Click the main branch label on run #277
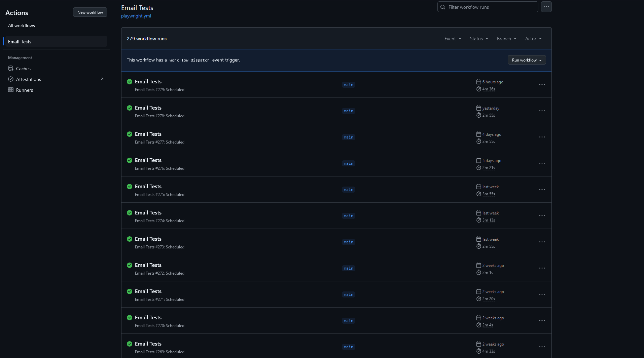 point(348,137)
